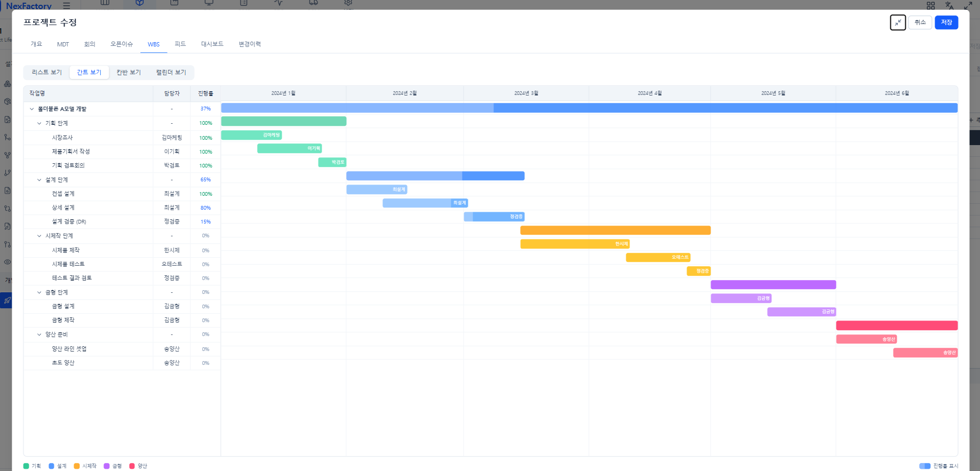Select the truck icon in top navigation

(314, 3)
